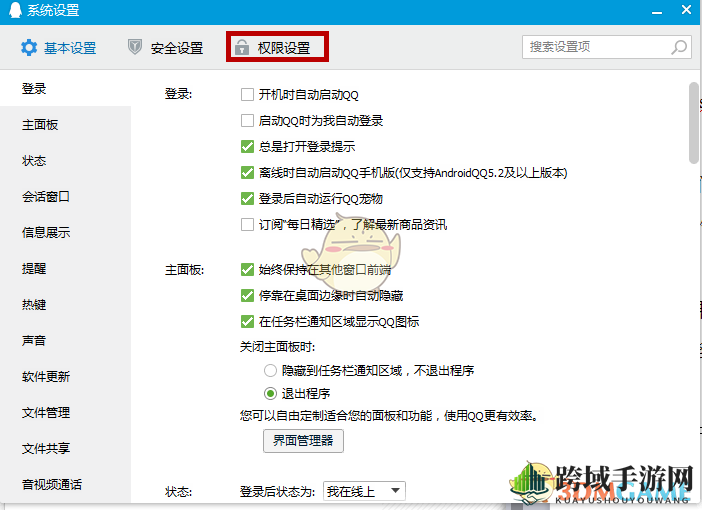Open 软件更新 sidebar section
The height and width of the screenshot is (510, 702).
click(65, 376)
